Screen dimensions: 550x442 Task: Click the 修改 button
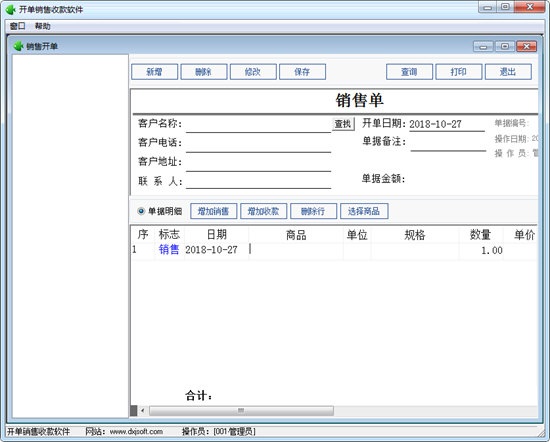253,72
